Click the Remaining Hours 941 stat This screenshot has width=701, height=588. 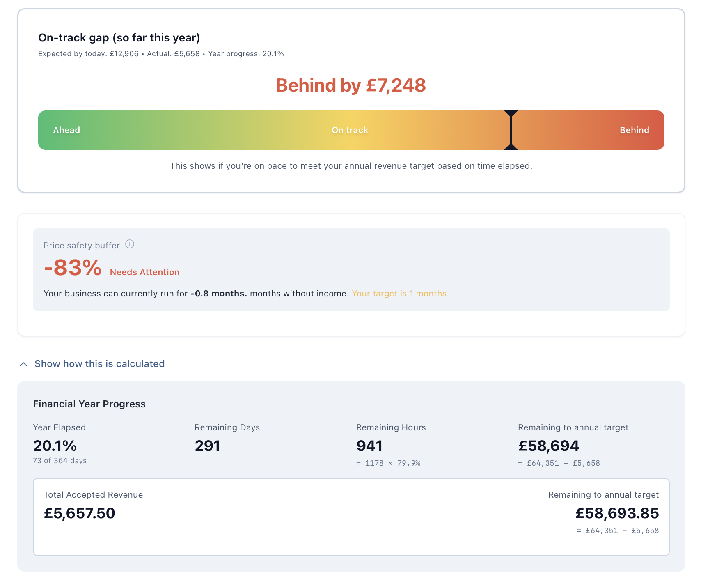pyautogui.click(x=369, y=446)
